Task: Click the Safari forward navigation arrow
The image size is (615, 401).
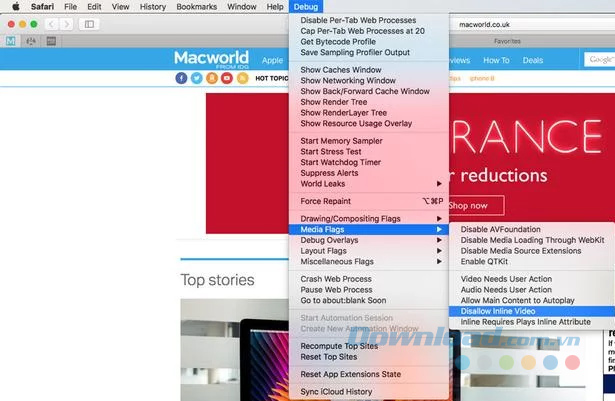Action: [x=66, y=23]
